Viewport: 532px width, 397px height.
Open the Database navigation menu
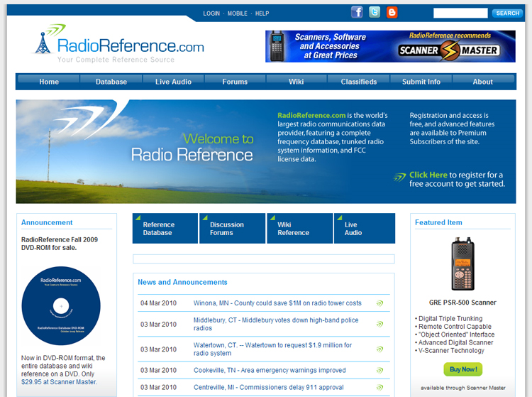[111, 82]
